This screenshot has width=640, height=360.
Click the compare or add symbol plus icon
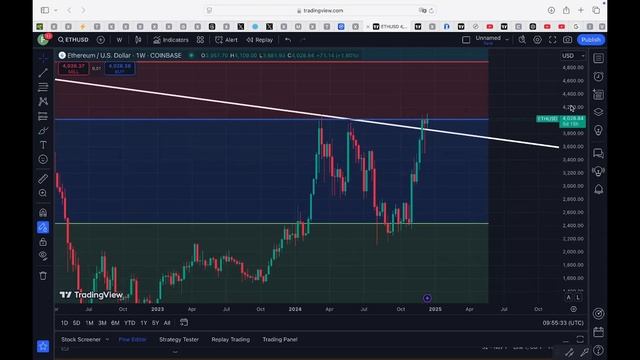point(100,40)
